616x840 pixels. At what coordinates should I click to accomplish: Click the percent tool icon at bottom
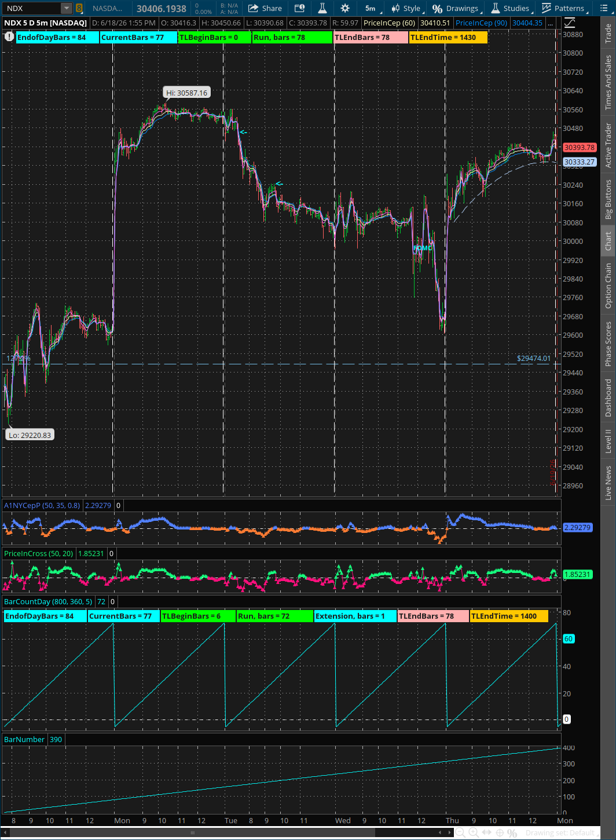[x=512, y=832]
